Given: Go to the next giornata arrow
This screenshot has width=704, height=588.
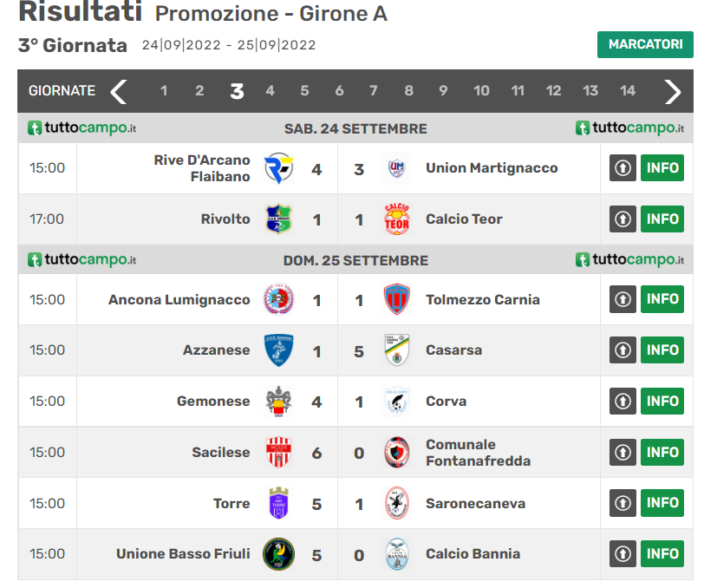Looking at the screenshot, I should [673, 91].
